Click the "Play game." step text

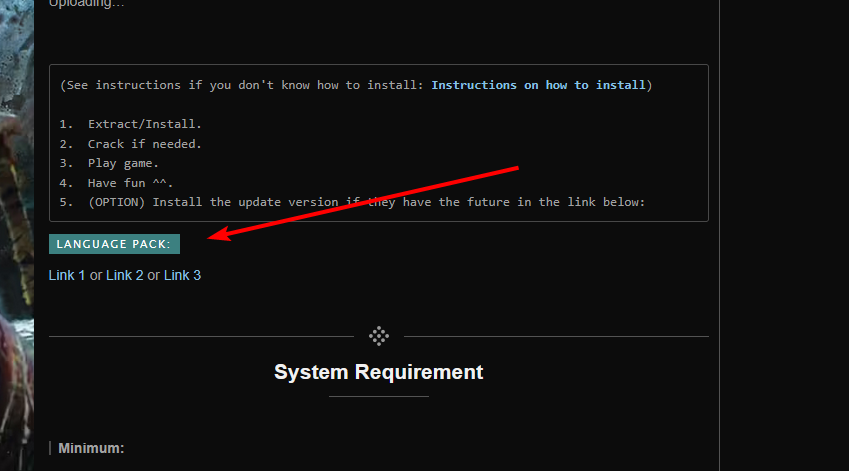pos(123,163)
